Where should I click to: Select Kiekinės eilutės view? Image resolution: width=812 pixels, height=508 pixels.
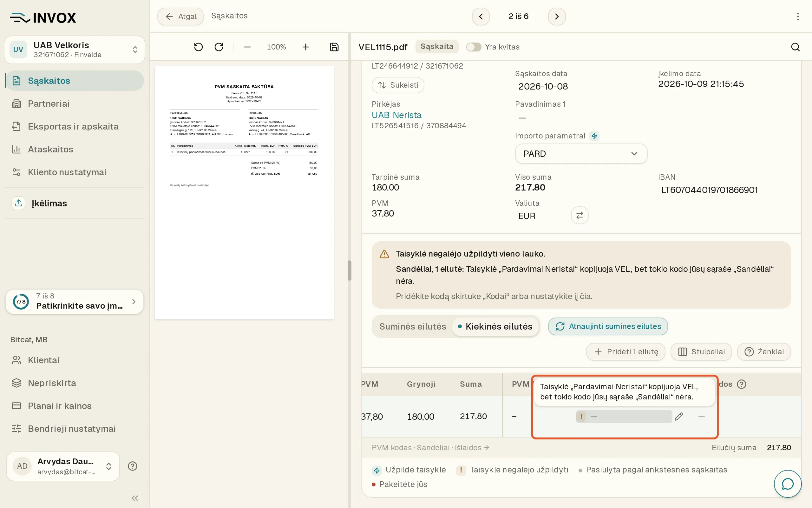click(x=495, y=327)
